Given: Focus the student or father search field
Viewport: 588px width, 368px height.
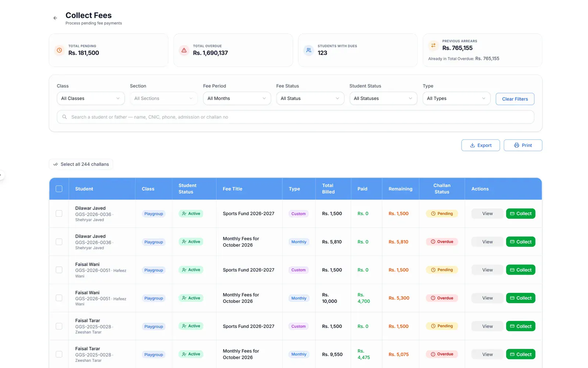Looking at the screenshot, I should (295, 117).
